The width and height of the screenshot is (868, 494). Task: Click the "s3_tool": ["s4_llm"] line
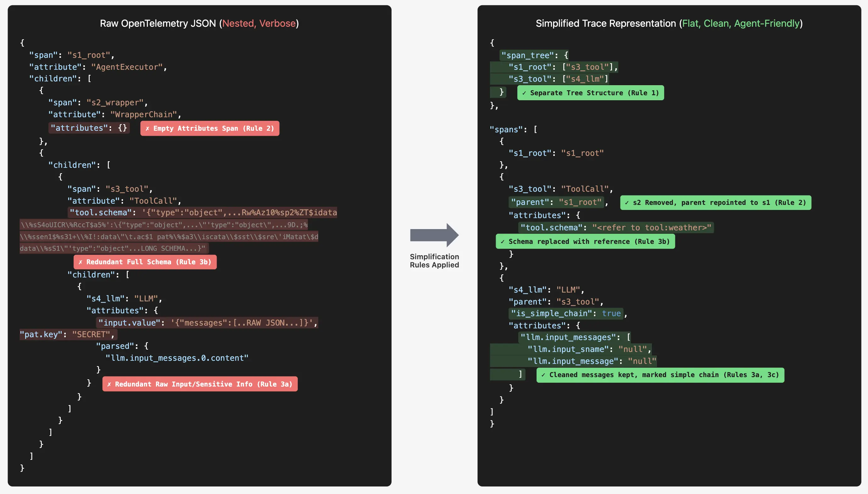tap(558, 79)
